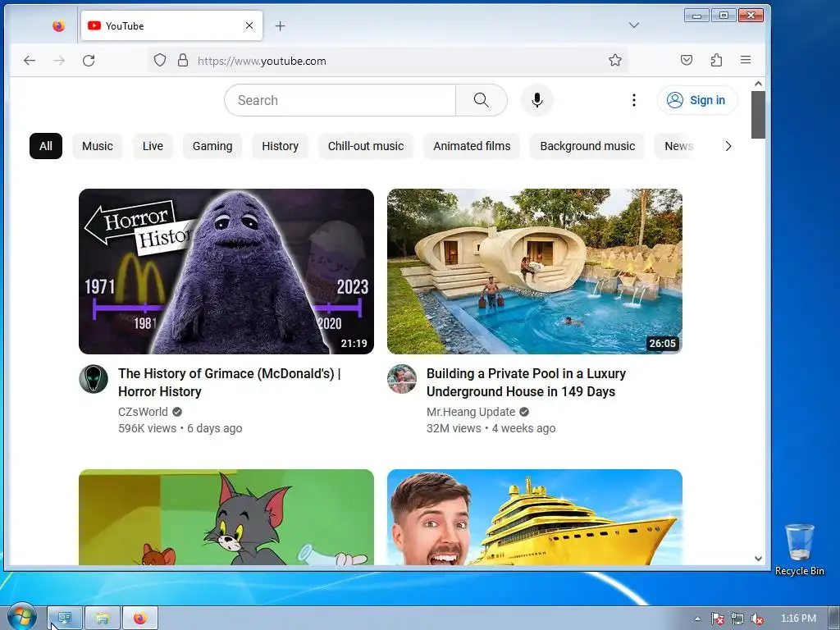Show more filter chips with right chevron
The height and width of the screenshot is (630, 840).
728,146
